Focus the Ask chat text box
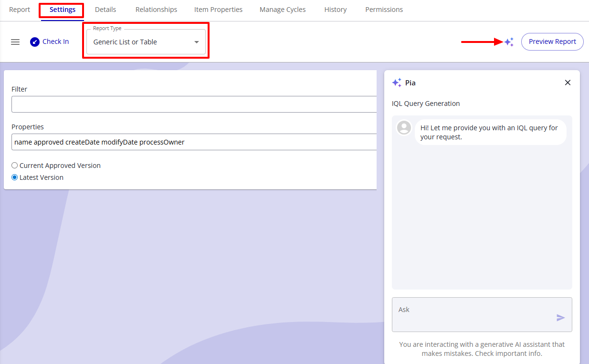Image resolution: width=589 pixels, height=364 pixels. 473,314
